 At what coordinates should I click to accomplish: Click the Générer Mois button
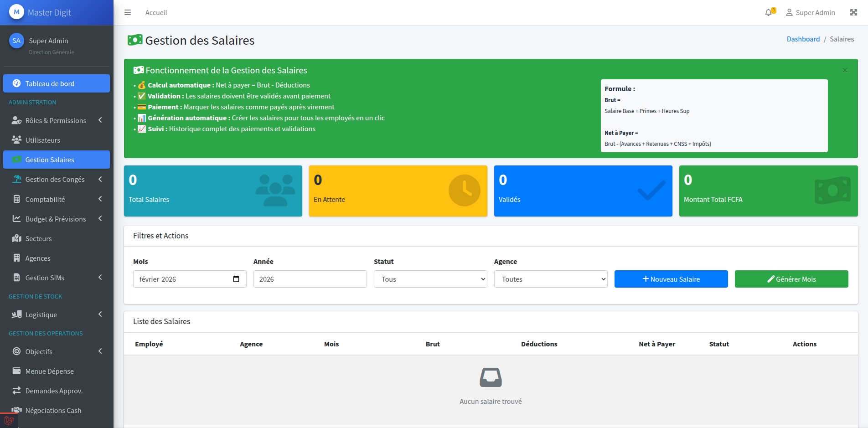(791, 279)
